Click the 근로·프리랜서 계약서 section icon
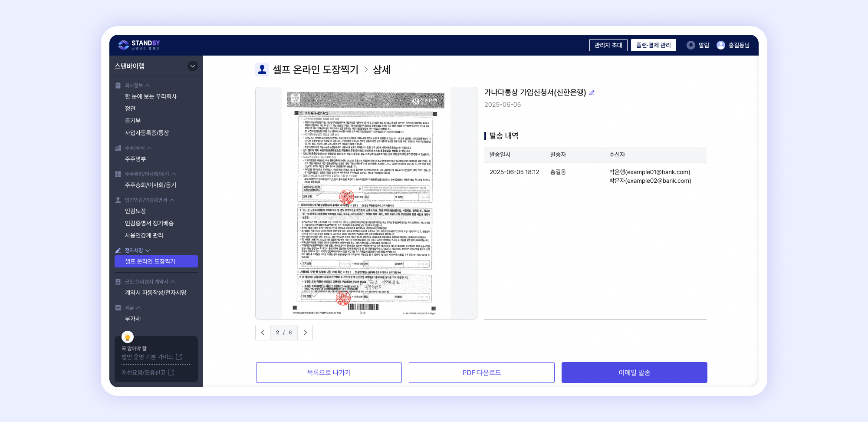868x422 pixels. pos(118,282)
